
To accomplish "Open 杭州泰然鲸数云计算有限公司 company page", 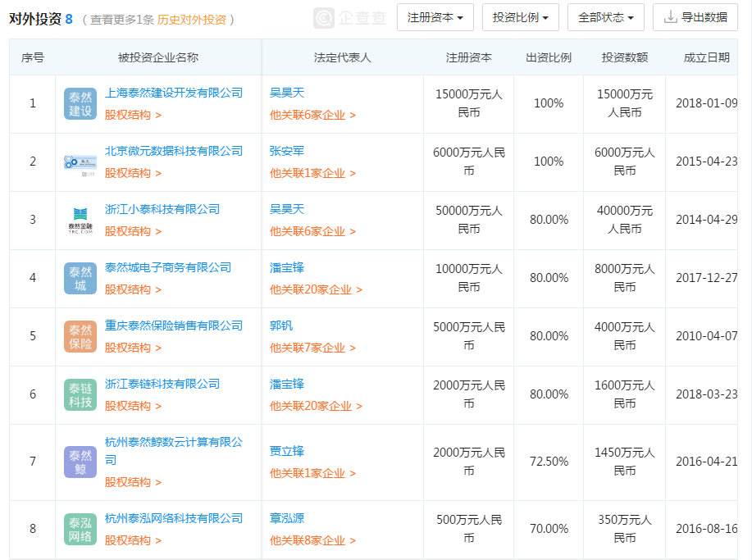I will (174, 451).
